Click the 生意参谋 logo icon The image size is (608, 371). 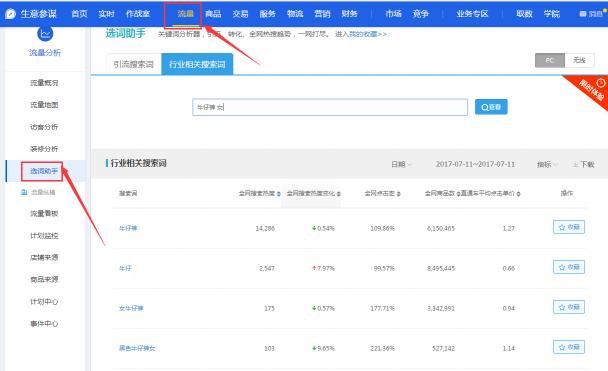(x=10, y=14)
